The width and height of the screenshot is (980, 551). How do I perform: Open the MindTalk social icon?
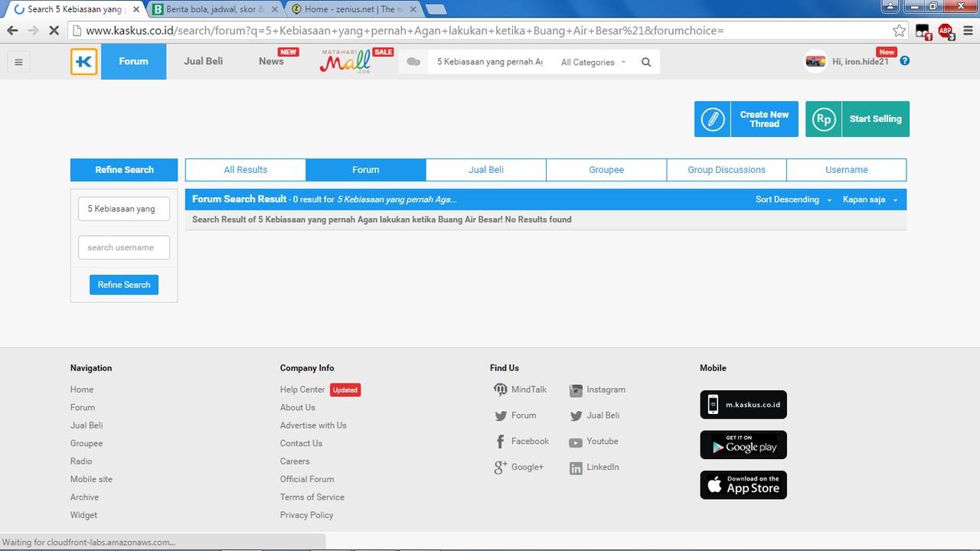point(500,390)
